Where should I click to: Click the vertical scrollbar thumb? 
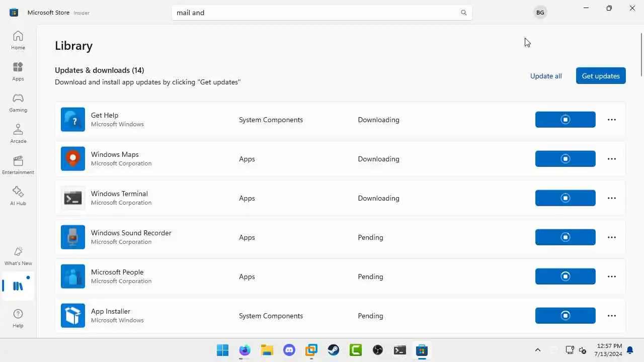641,54
